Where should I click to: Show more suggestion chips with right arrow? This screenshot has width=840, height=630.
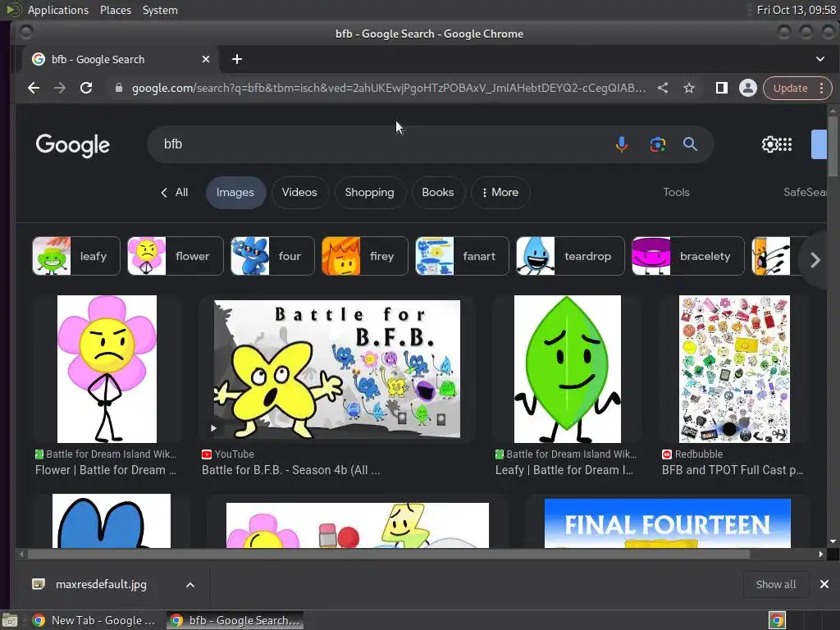click(815, 260)
